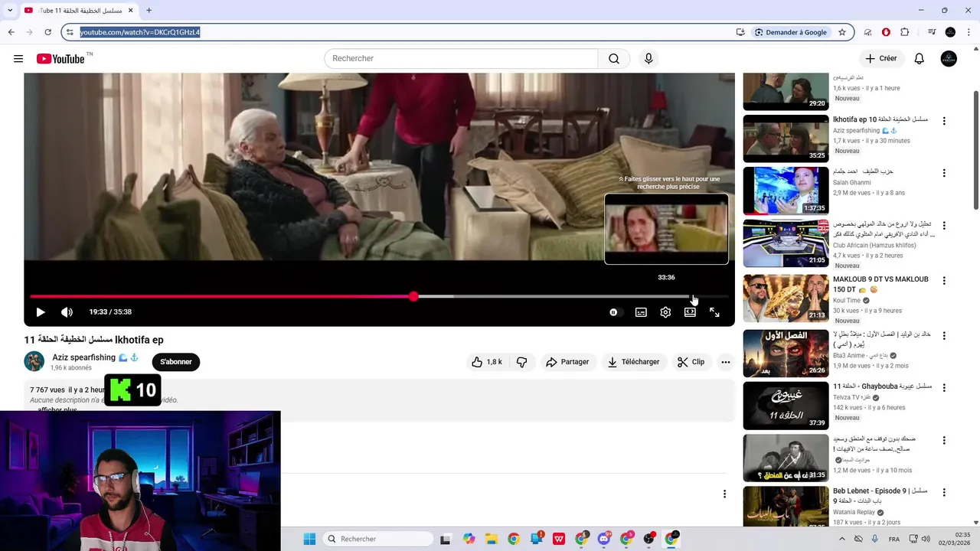Select the URL in the address bar
980x551 pixels.
coord(140,32)
